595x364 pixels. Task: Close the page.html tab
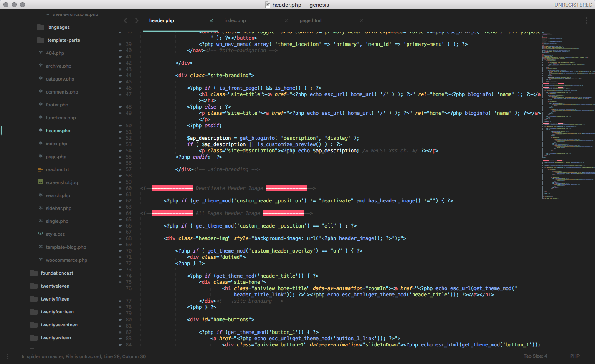tap(361, 20)
